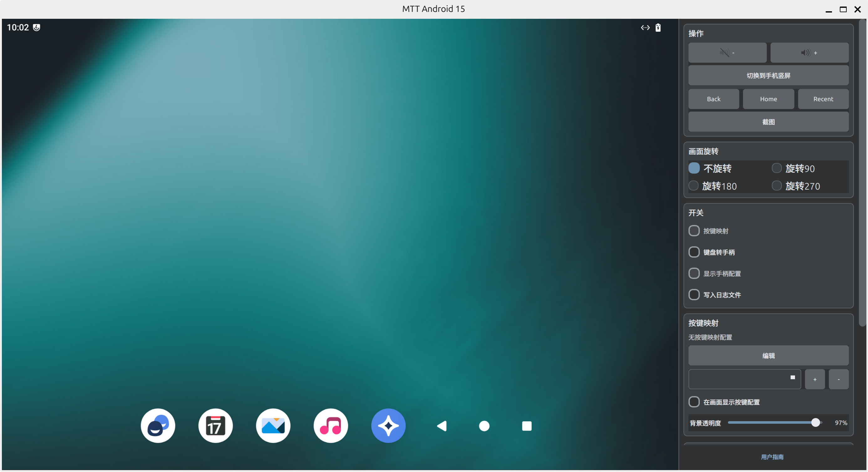This screenshot has width=868, height=472.
Task: Tap the Android home circle button
Action: tap(484, 426)
